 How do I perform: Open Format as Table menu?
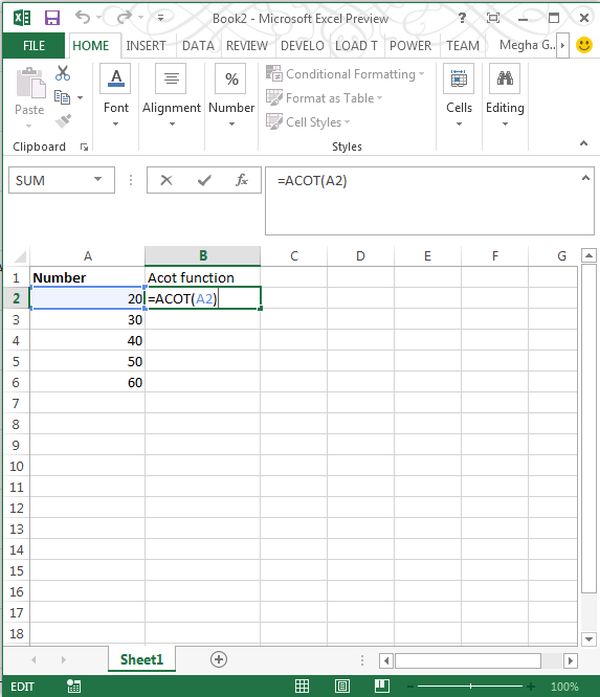tap(324, 98)
